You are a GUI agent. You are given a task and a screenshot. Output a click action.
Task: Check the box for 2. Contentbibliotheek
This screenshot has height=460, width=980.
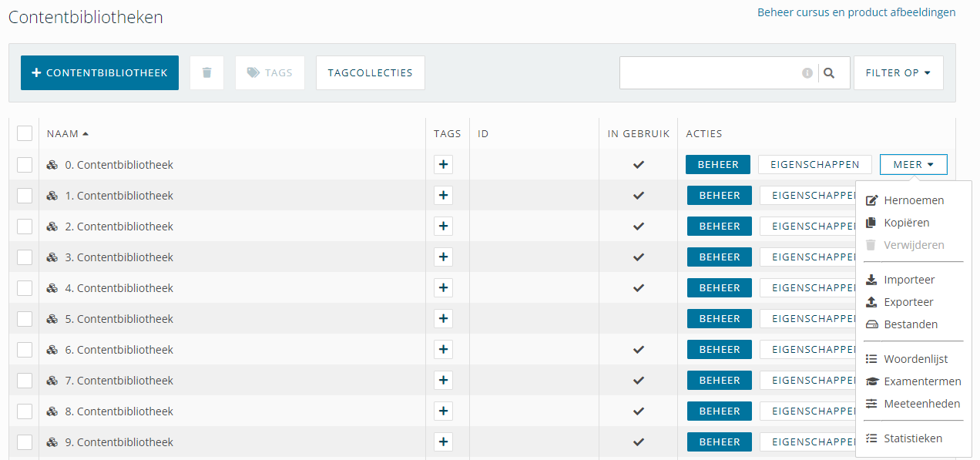point(25,227)
